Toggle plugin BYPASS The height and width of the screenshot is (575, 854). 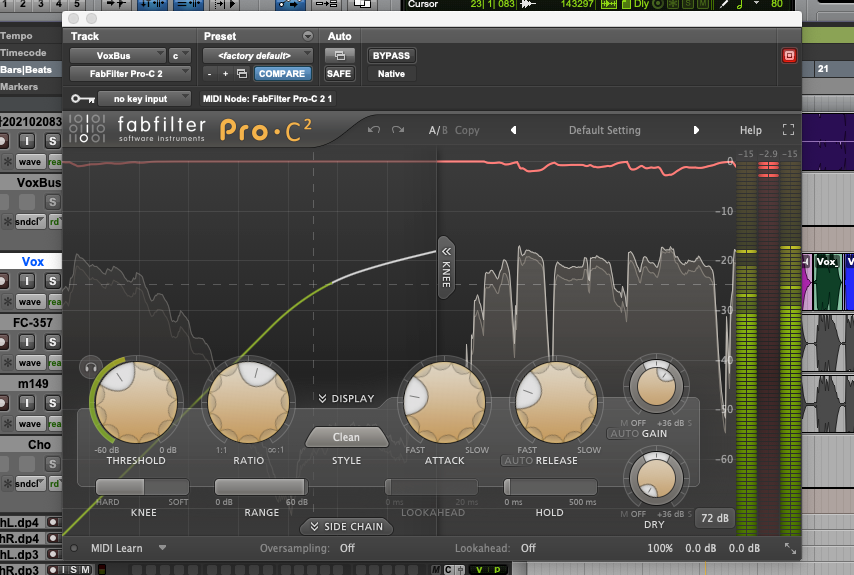[391, 56]
